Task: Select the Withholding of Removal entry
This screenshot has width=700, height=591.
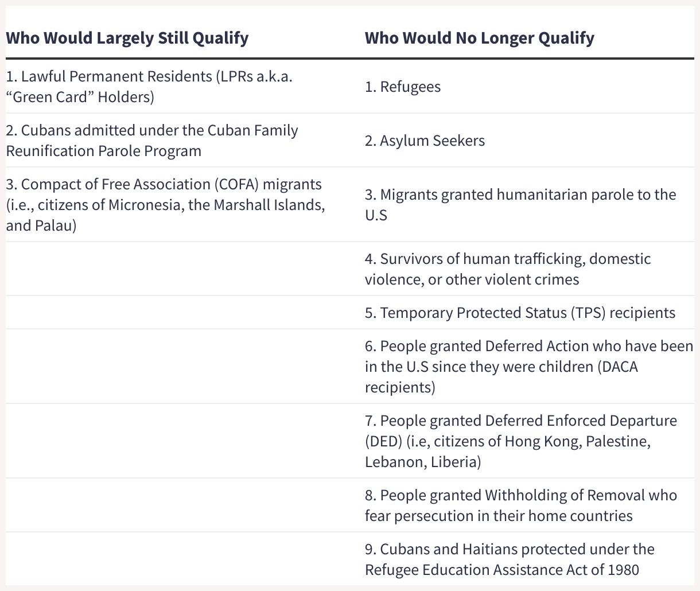Action: [x=520, y=506]
